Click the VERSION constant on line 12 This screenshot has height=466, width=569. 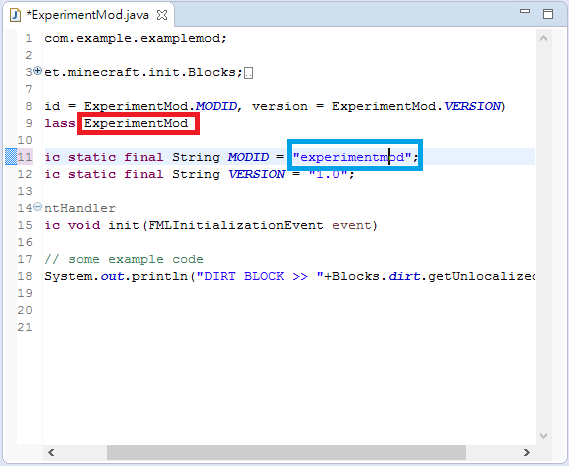click(257, 174)
